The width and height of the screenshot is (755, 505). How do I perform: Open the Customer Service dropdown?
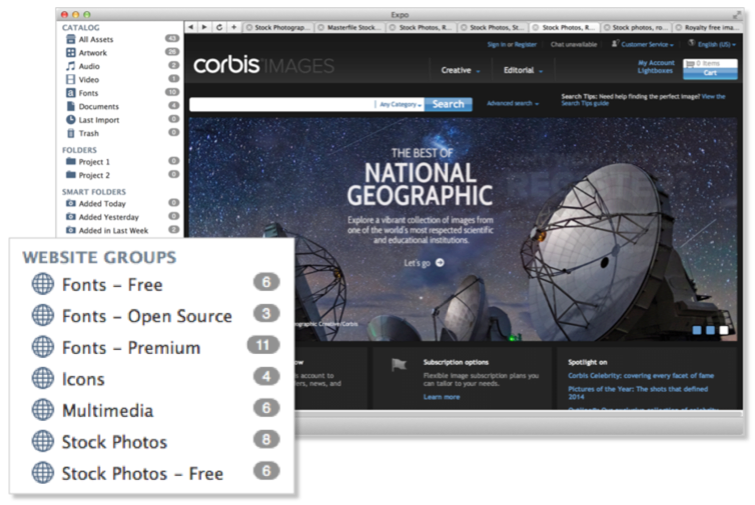point(643,44)
